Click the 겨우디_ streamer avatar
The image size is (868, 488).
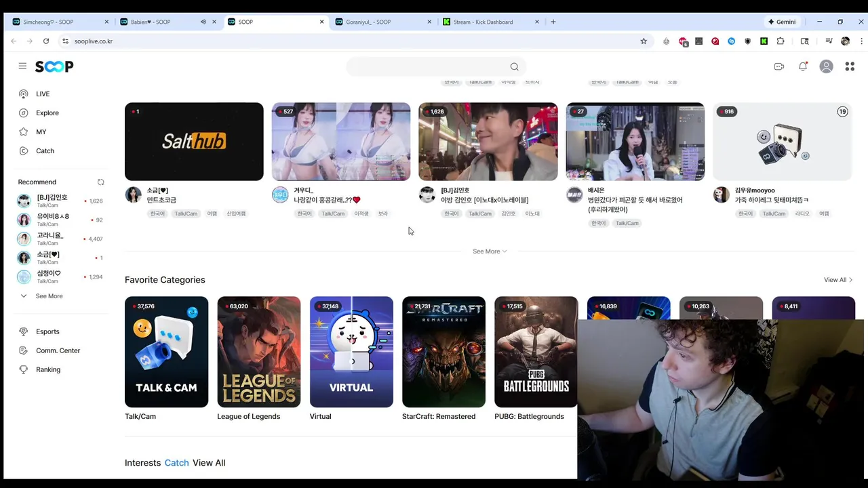(280, 195)
